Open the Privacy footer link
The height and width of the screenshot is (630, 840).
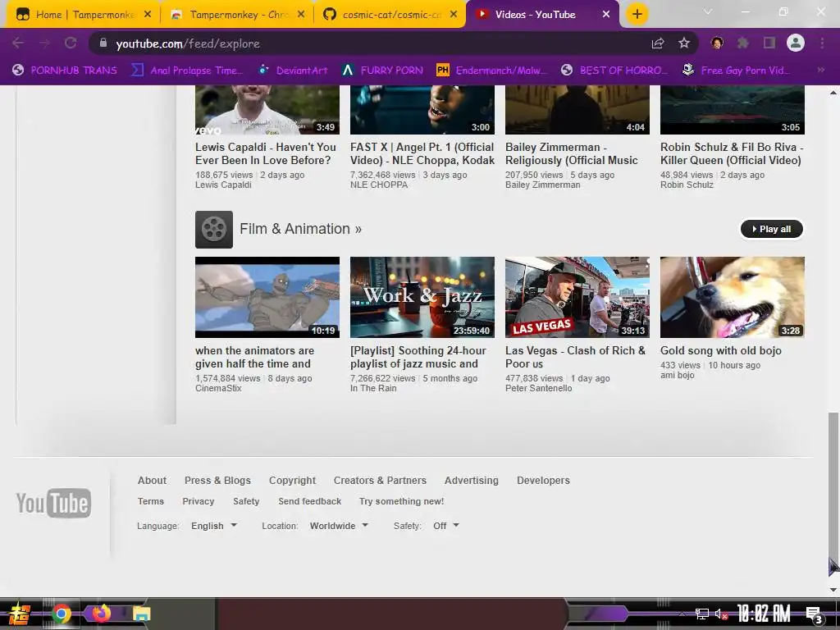199,501
